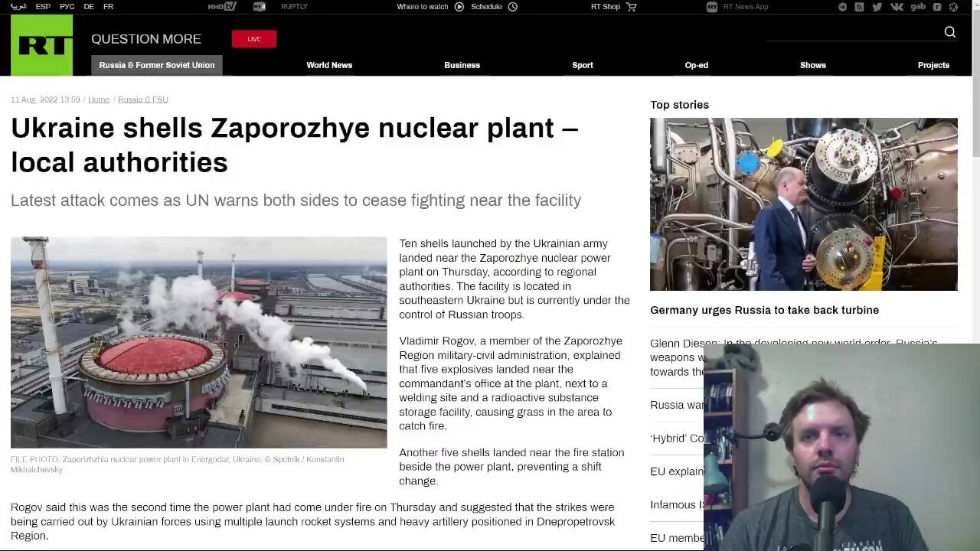980x551 pixels.
Task: Open the Telegram social icon
Action: [x=843, y=7]
